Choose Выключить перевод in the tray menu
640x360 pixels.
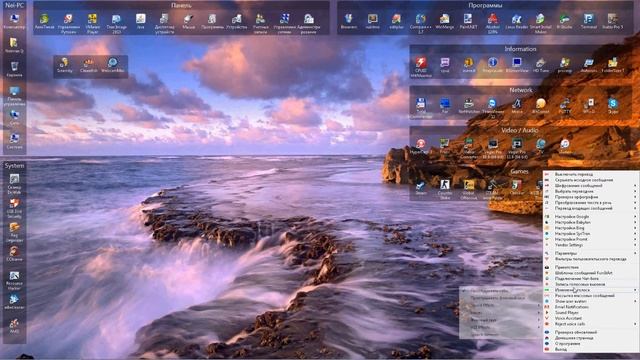[x=591, y=174]
